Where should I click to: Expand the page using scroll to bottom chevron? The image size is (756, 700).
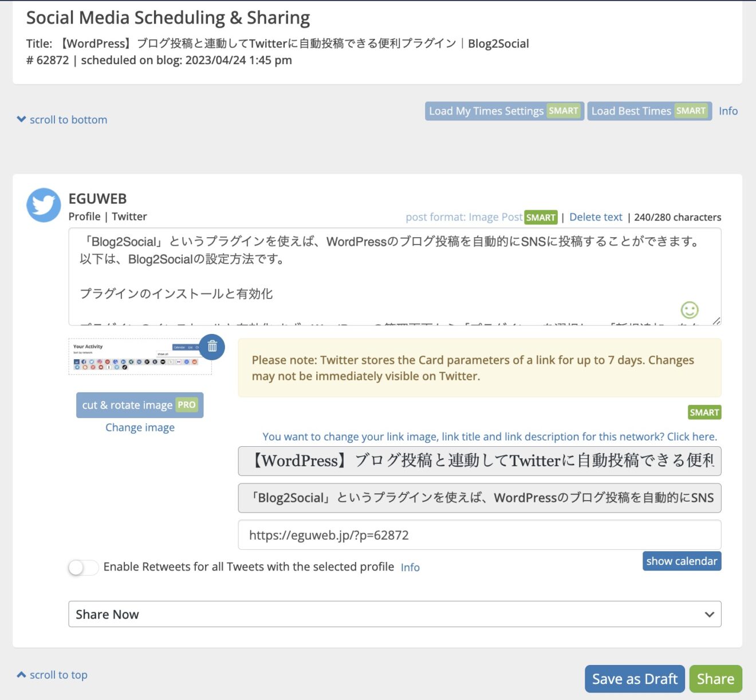point(21,119)
